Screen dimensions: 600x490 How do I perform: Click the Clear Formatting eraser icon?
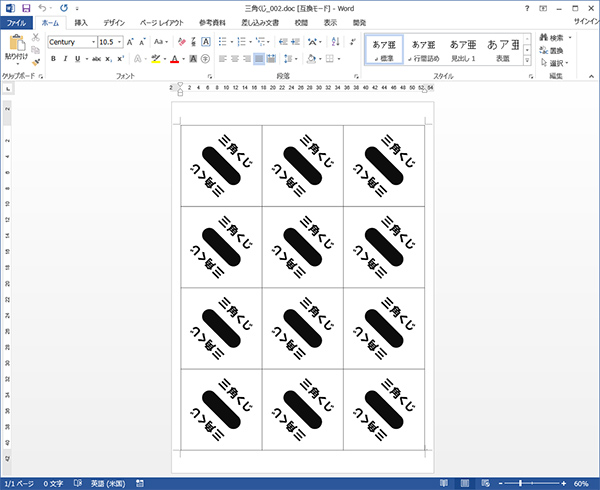click(x=183, y=42)
